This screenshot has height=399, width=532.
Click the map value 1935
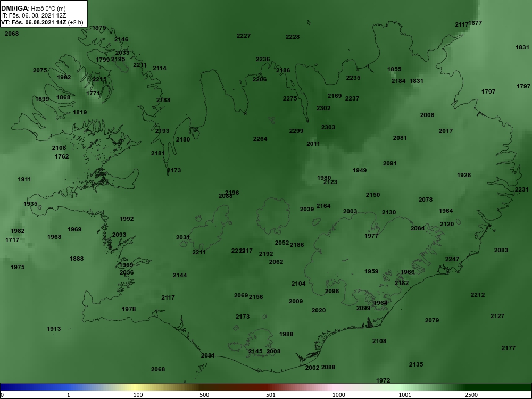(x=30, y=204)
